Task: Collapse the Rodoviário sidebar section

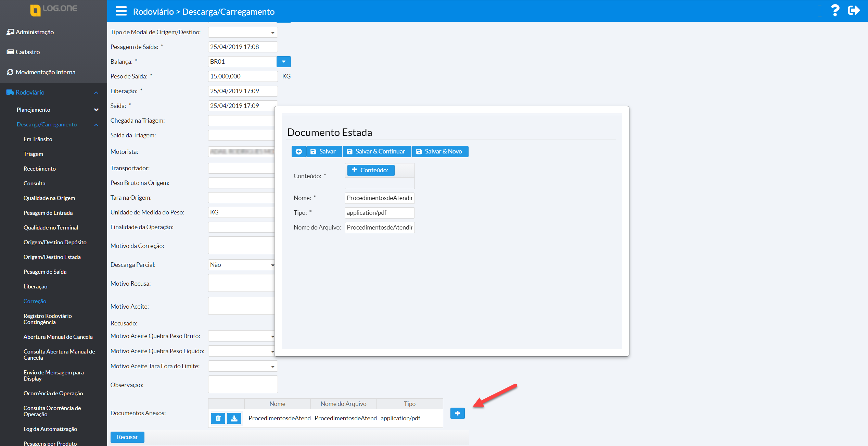Action: pyautogui.click(x=96, y=92)
